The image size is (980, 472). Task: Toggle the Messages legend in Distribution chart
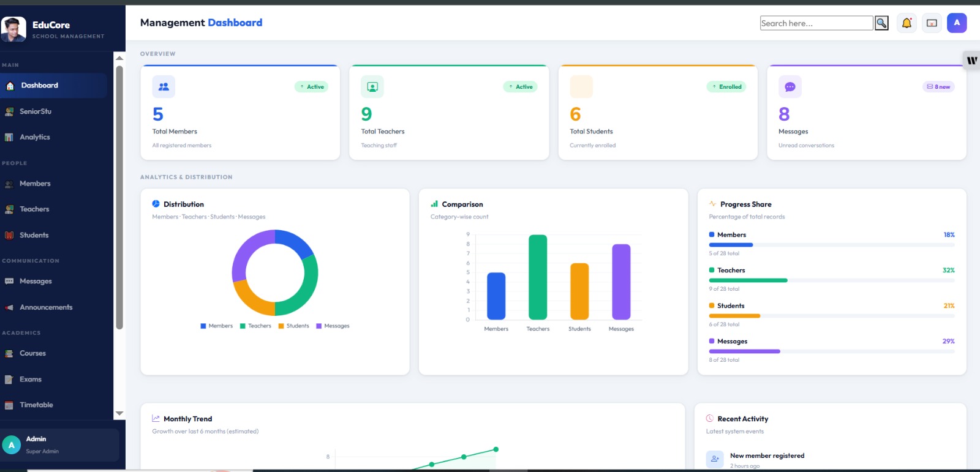click(333, 326)
